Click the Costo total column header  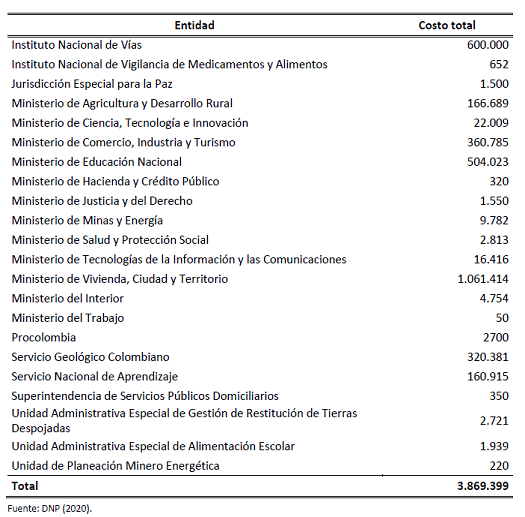(x=447, y=25)
